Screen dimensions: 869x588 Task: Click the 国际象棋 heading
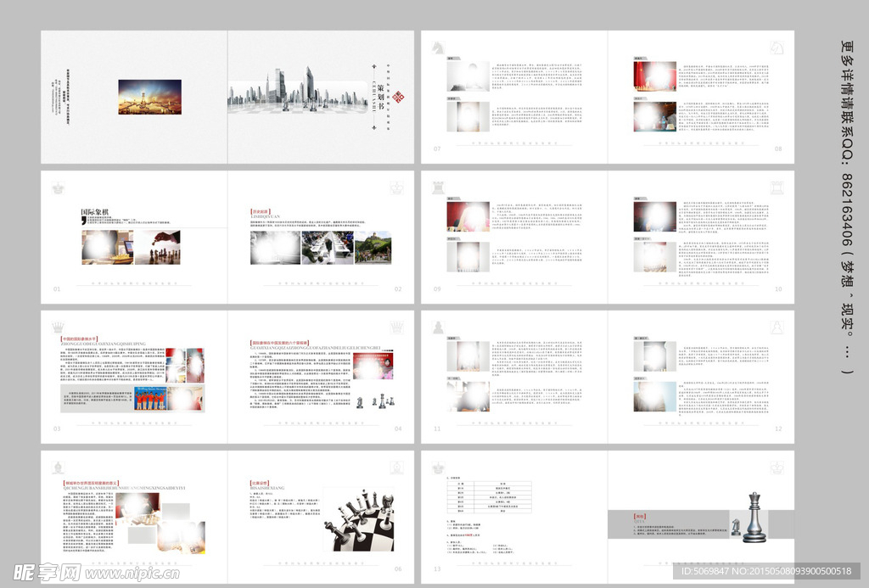click(96, 213)
